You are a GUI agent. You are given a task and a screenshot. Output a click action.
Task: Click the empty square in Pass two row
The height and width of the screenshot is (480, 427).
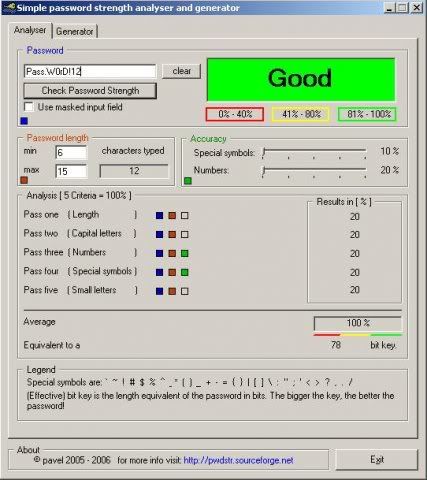pyautogui.click(x=185, y=235)
